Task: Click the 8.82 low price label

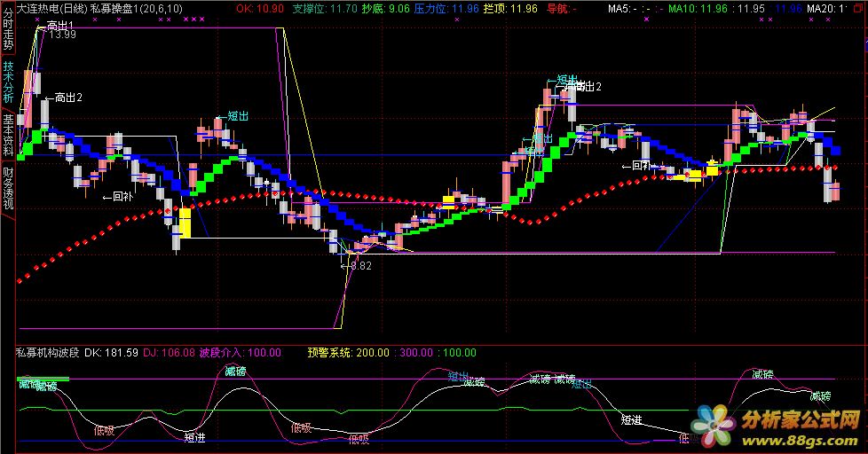Action: coord(360,266)
